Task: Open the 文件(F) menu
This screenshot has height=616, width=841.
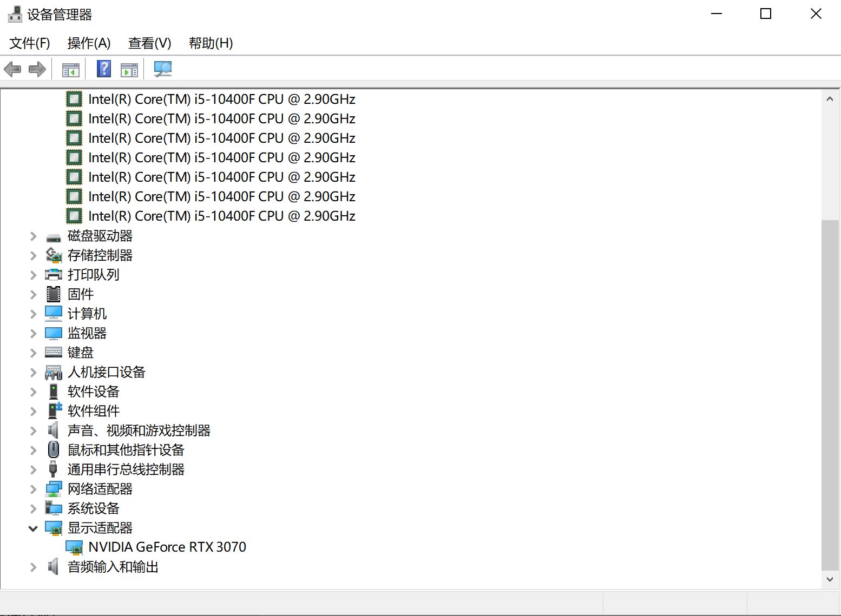Action: pyautogui.click(x=30, y=43)
